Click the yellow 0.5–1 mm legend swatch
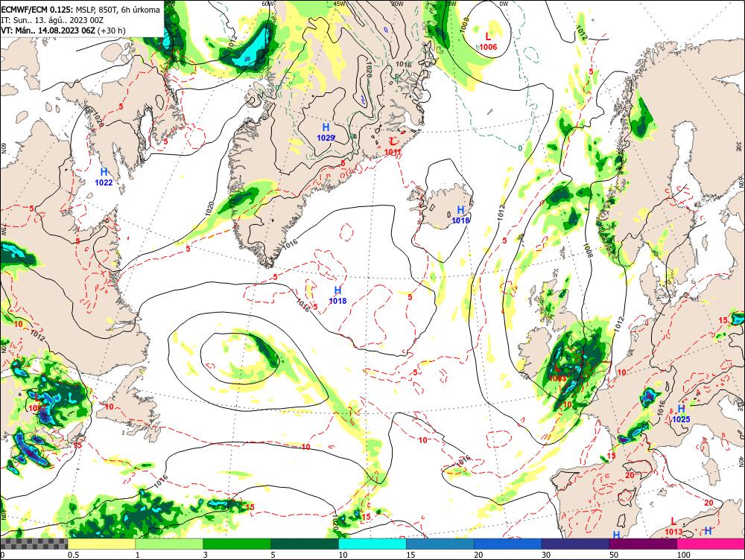The width and height of the screenshot is (745, 560). 101,544
